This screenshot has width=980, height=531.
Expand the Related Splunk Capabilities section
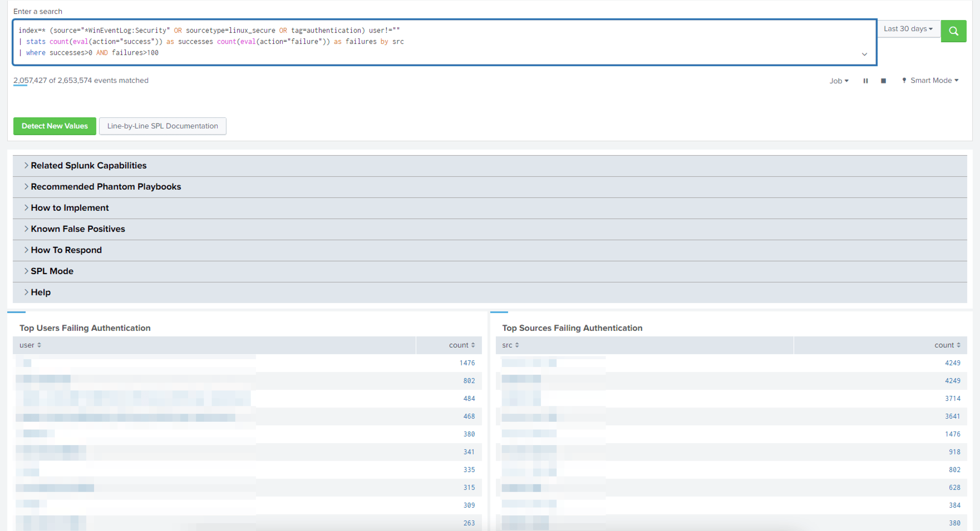pyautogui.click(x=88, y=165)
